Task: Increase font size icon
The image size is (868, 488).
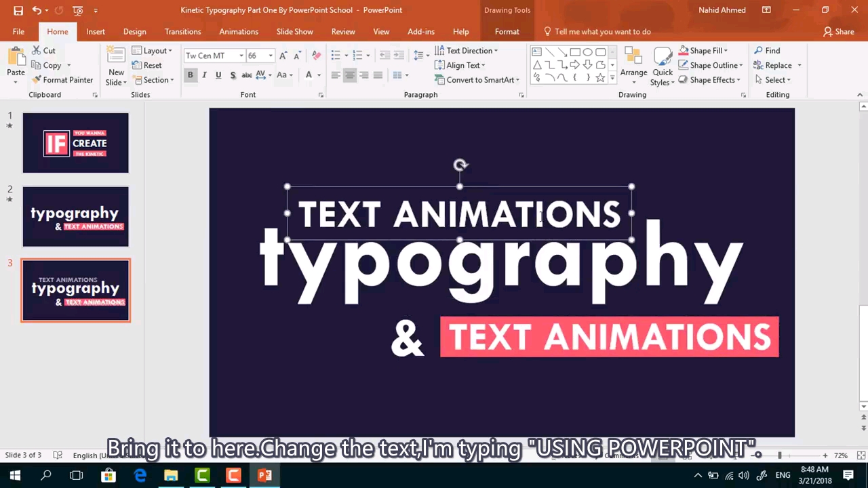Action: (283, 56)
